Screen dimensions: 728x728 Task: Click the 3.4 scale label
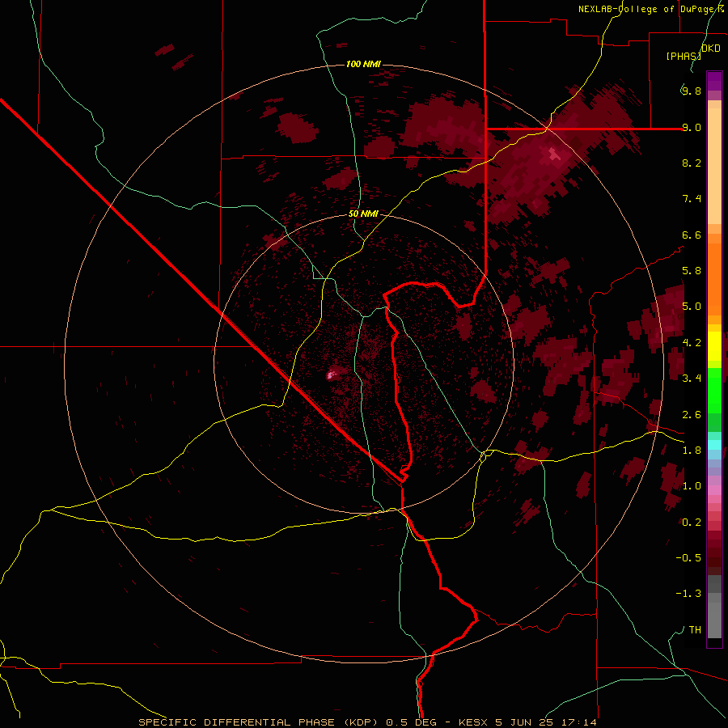click(692, 378)
